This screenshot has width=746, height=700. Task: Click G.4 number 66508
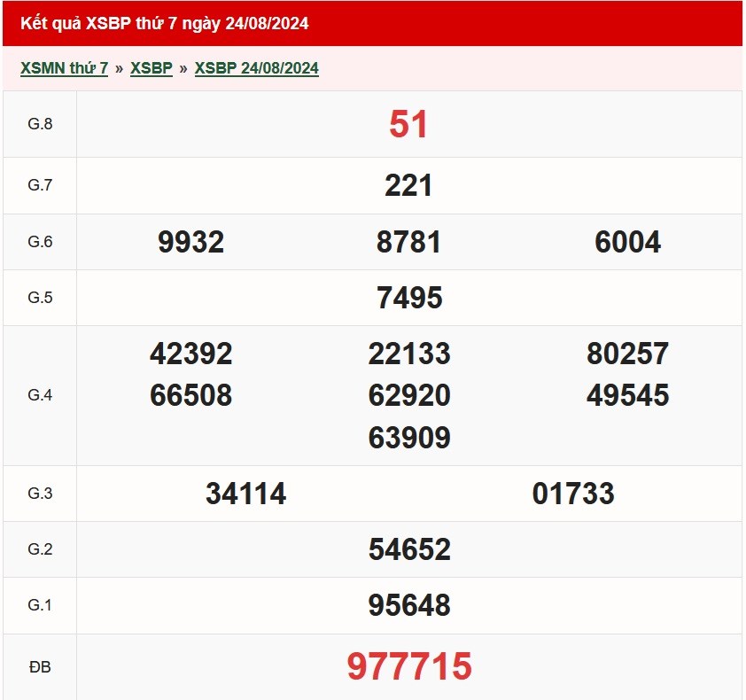click(190, 395)
